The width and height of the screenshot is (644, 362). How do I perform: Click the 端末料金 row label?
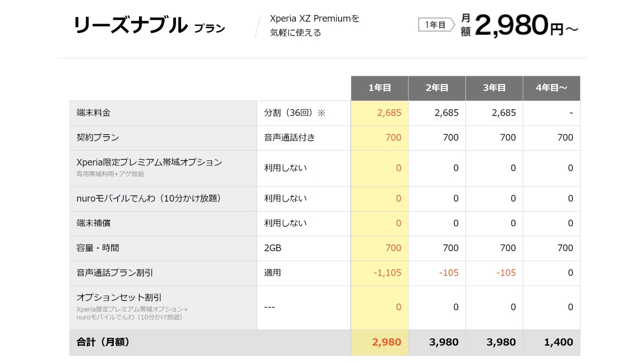tap(94, 113)
